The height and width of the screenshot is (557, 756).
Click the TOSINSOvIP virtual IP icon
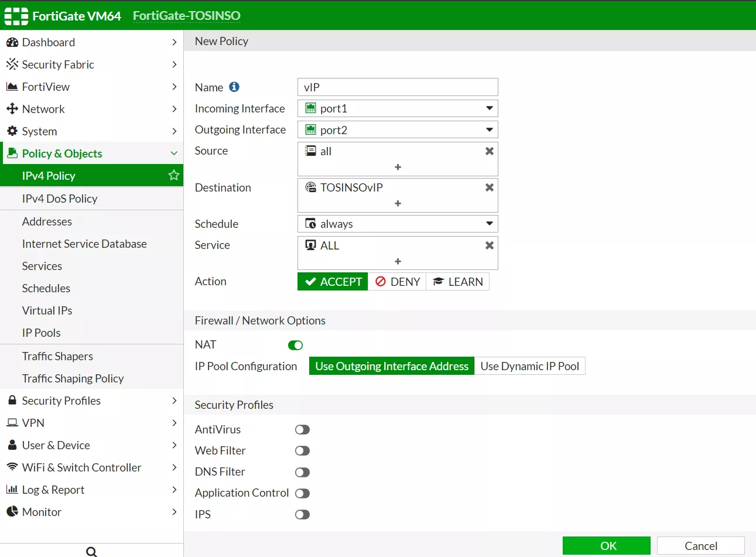[311, 187]
